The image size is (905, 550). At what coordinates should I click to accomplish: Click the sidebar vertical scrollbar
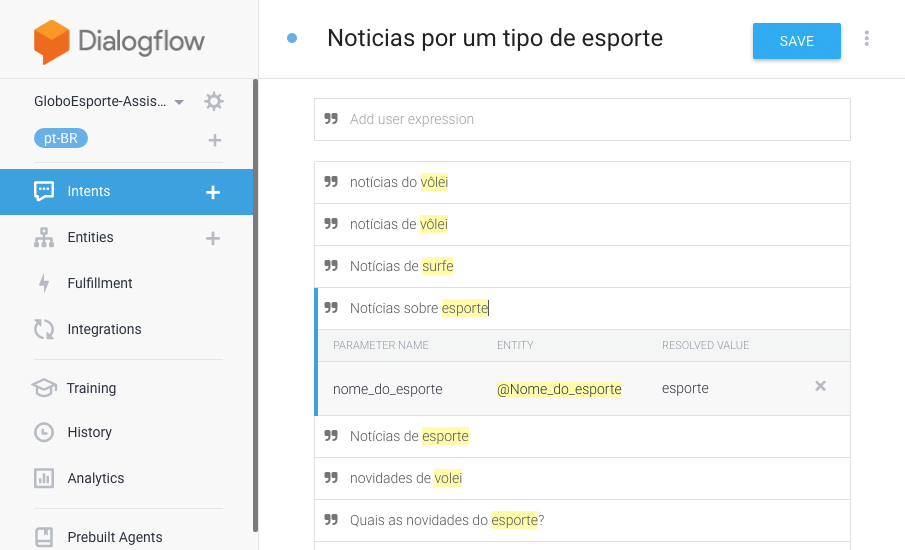pyautogui.click(x=255, y=306)
